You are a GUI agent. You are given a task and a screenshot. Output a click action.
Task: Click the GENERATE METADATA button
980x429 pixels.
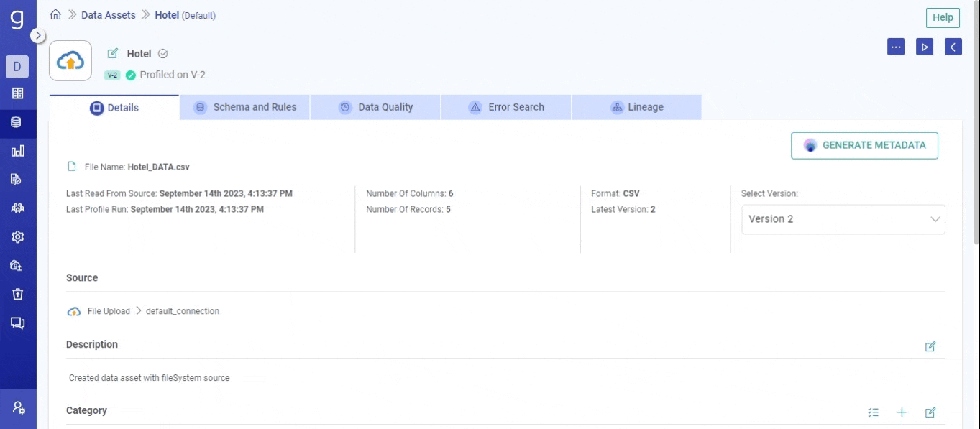pyautogui.click(x=864, y=145)
